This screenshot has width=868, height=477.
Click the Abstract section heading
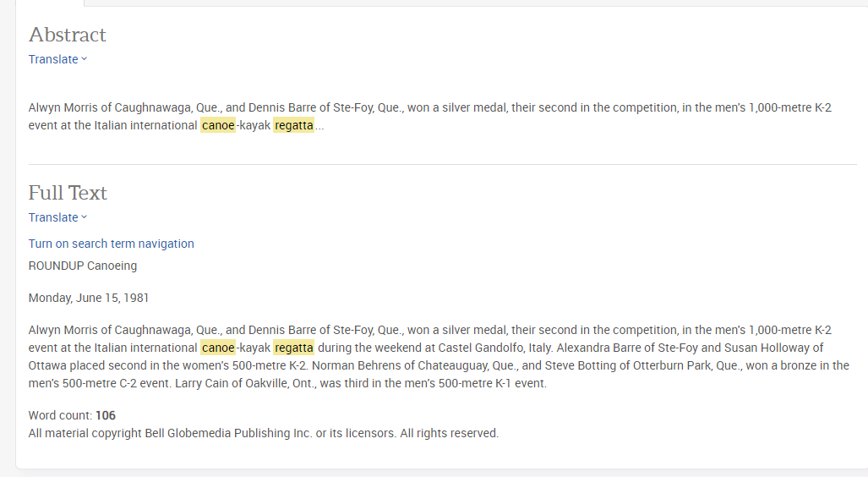[67, 35]
